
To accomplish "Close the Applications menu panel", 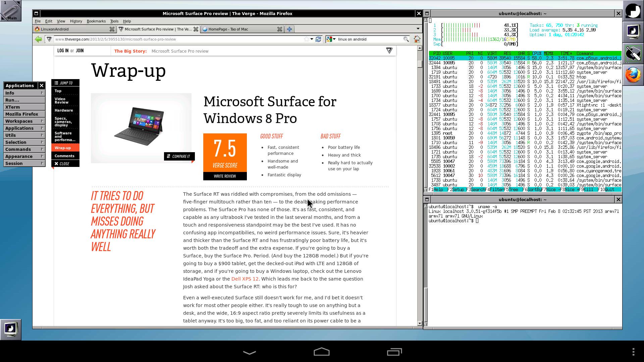I will click(x=42, y=85).
